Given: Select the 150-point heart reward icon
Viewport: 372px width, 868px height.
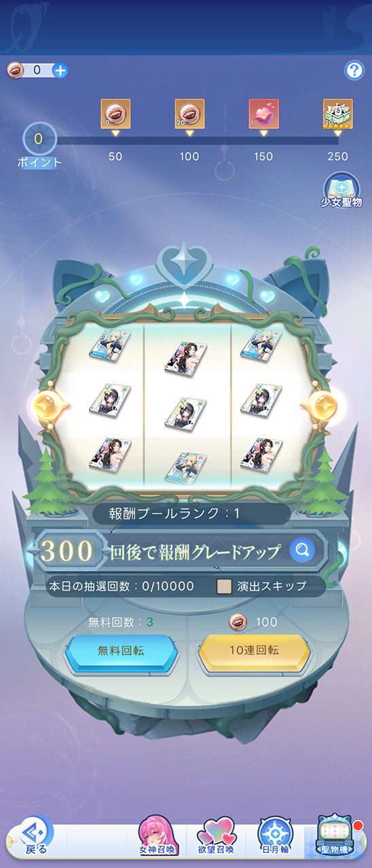Looking at the screenshot, I should click(263, 113).
